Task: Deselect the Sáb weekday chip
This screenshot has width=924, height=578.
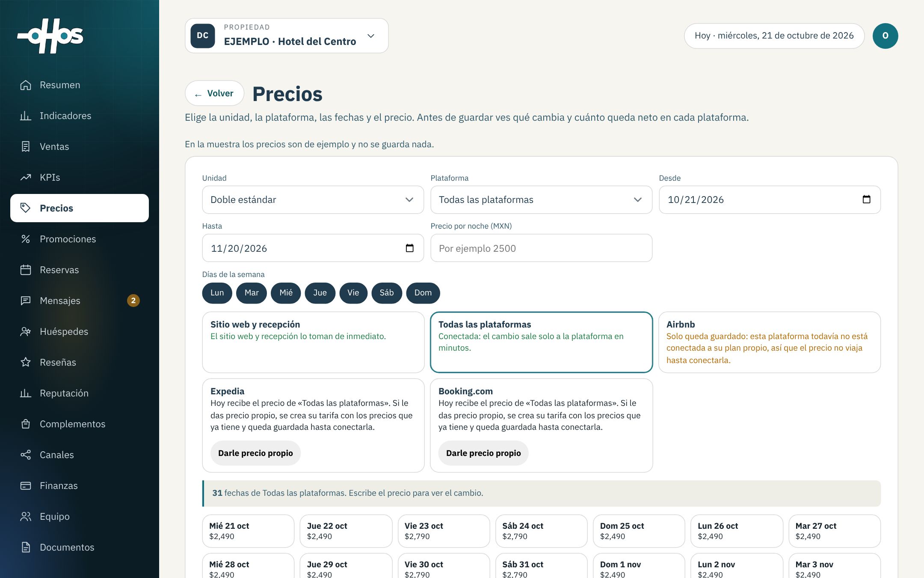Action: [x=387, y=293]
